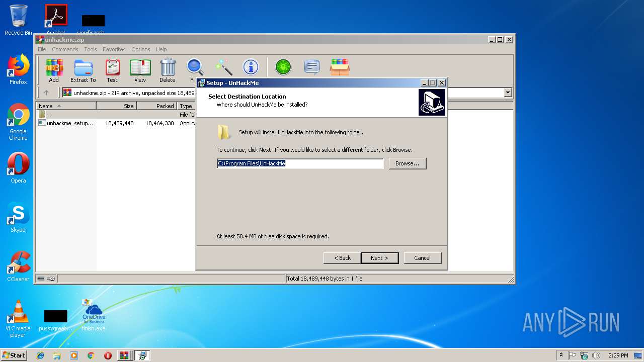Screen dimensions: 644x362
Task: Select the Firefox desktop shortcut
Action: (18, 69)
